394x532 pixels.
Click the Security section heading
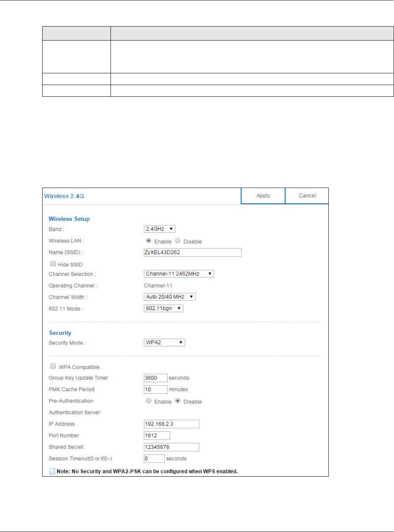click(x=60, y=333)
